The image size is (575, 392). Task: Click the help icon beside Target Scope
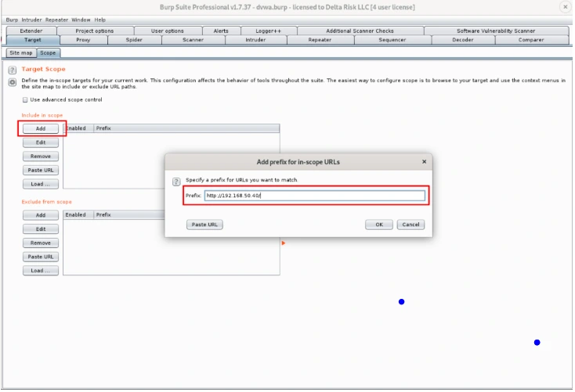pos(12,70)
